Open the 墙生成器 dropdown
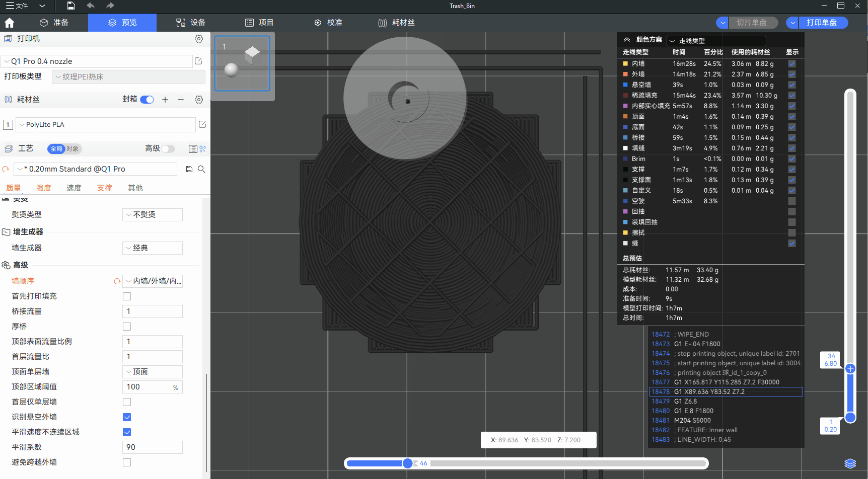The height and width of the screenshot is (479, 868). (x=153, y=248)
